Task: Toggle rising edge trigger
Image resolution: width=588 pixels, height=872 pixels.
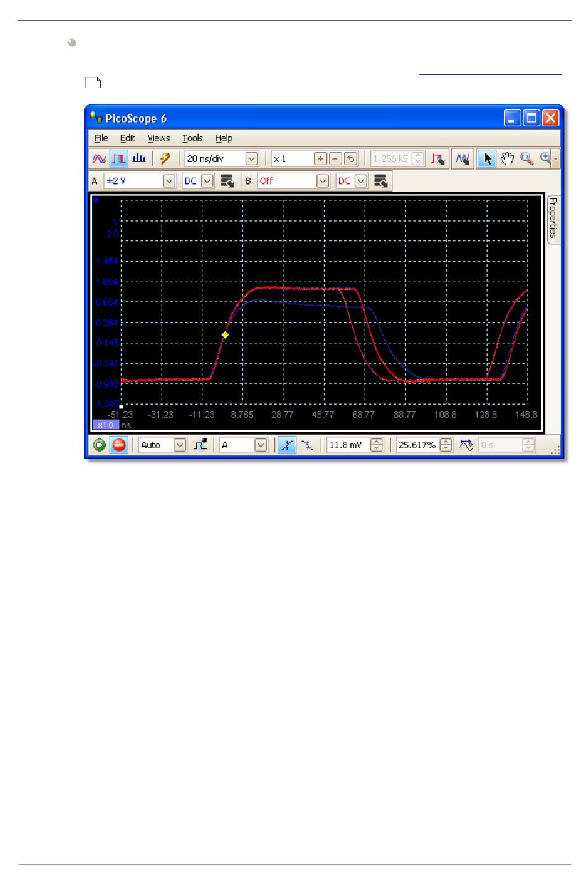Action: [x=287, y=445]
